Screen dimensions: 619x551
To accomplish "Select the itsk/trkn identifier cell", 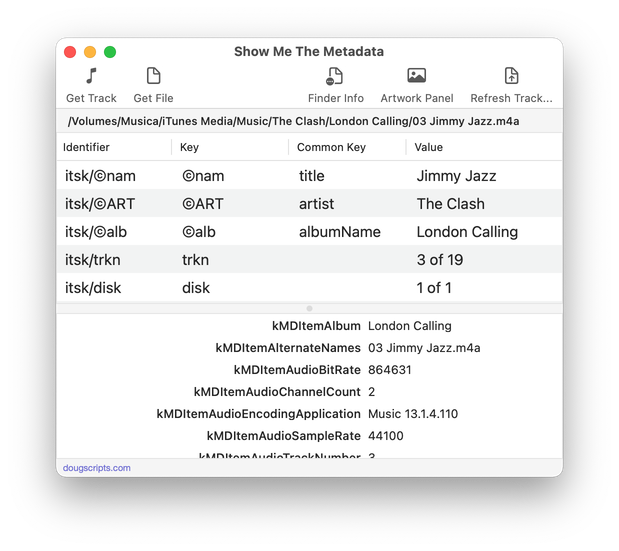I will 93,260.
